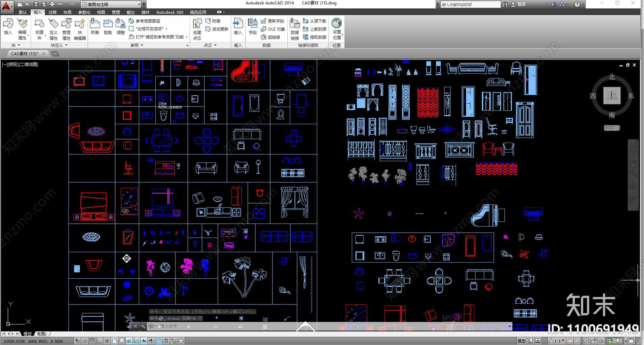Click the 超链接 (Hyperlink) button
Screen dimensions: 644x345
270,37
